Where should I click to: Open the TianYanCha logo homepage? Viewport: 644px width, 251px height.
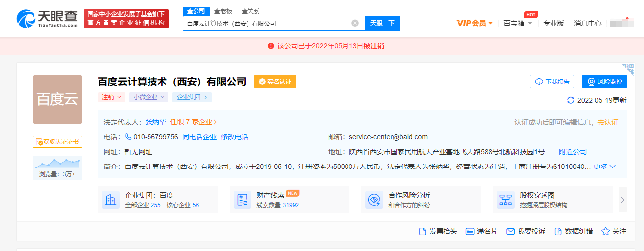pyautogui.click(x=47, y=19)
